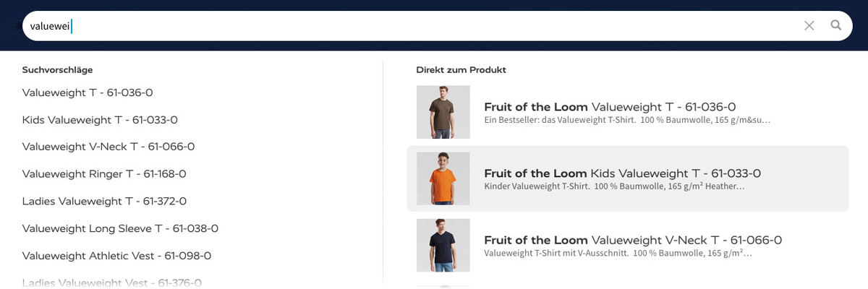Click the 'Kinder Valueweight T-Shirt' description text
Viewport: 868px width, 289px height.
[x=614, y=186]
